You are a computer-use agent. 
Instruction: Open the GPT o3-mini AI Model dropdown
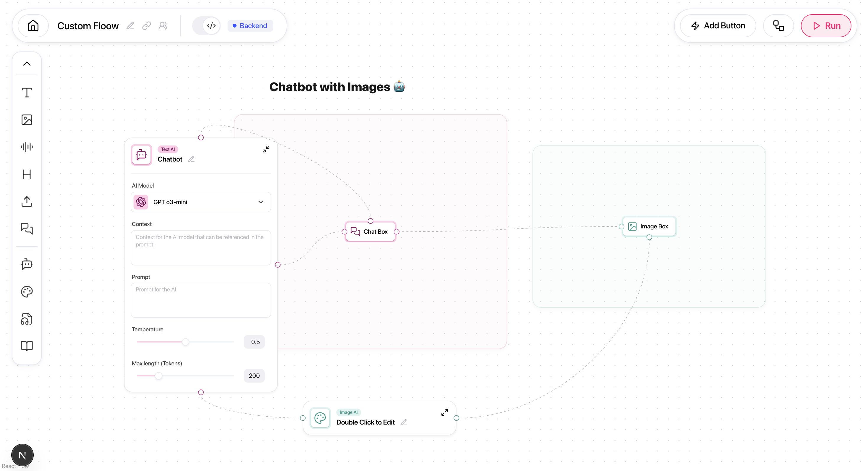coord(201,202)
